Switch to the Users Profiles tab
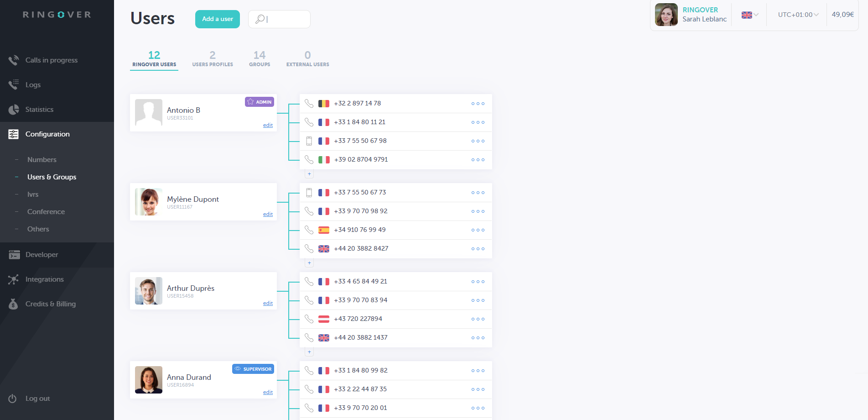868x420 pixels. [x=213, y=58]
